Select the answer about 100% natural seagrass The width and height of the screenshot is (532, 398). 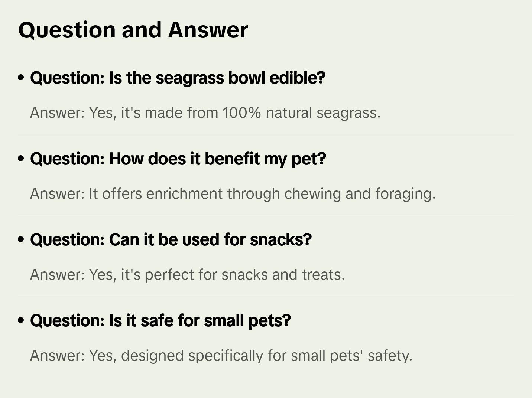205,113
